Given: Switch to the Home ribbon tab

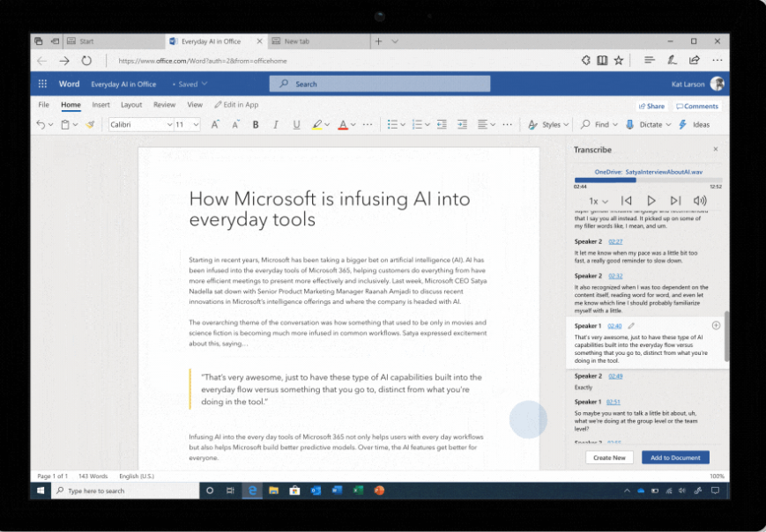Looking at the screenshot, I should pyautogui.click(x=71, y=105).
